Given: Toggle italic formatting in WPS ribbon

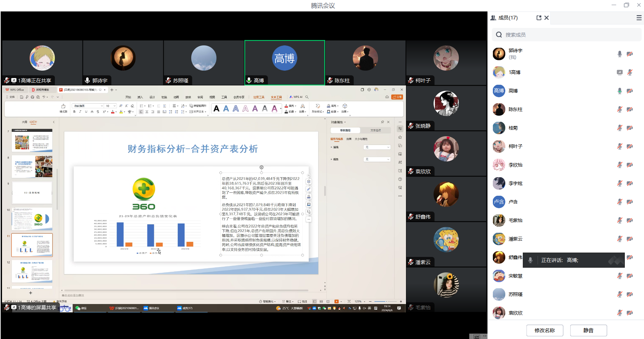Looking at the screenshot, I should (80, 112).
